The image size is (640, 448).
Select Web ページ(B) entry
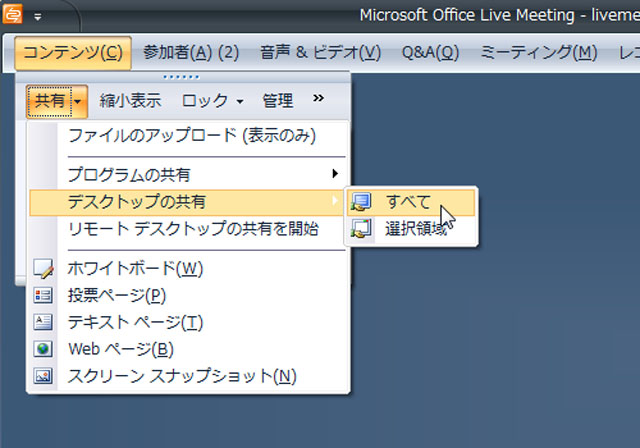click(x=121, y=350)
